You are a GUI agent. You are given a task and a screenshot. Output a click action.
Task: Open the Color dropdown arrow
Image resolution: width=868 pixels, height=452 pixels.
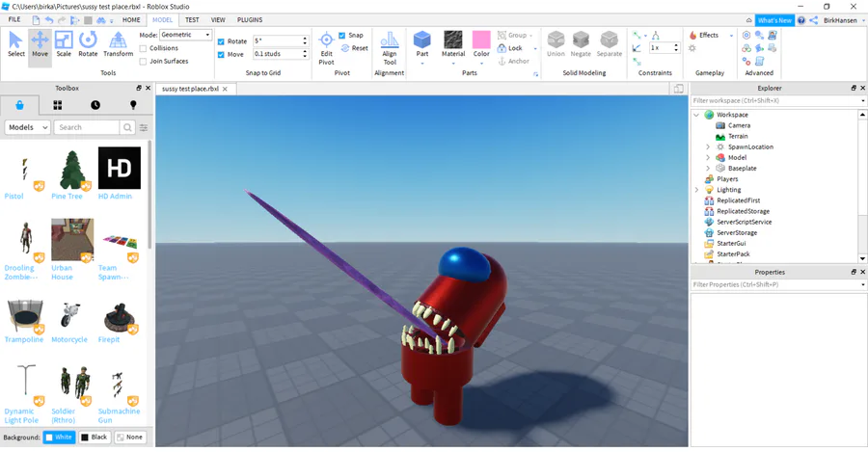pyautogui.click(x=481, y=63)
